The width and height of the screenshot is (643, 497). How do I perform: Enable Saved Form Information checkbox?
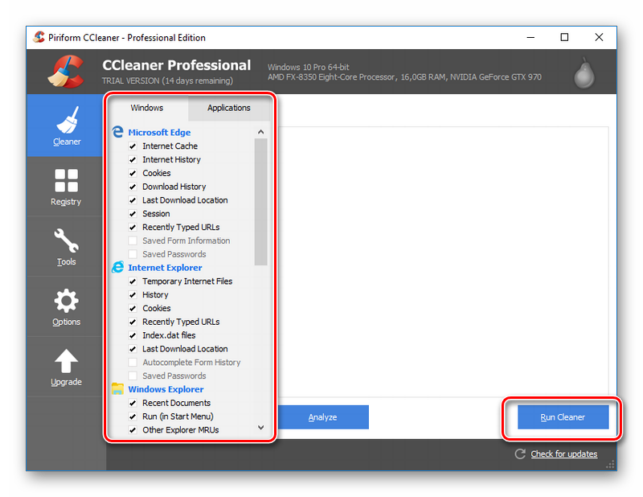pyautogui.click(x=132, y=241)
